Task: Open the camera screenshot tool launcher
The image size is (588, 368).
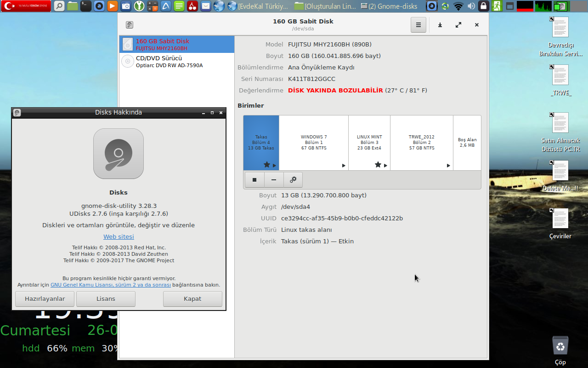Action: coord(125,6)
